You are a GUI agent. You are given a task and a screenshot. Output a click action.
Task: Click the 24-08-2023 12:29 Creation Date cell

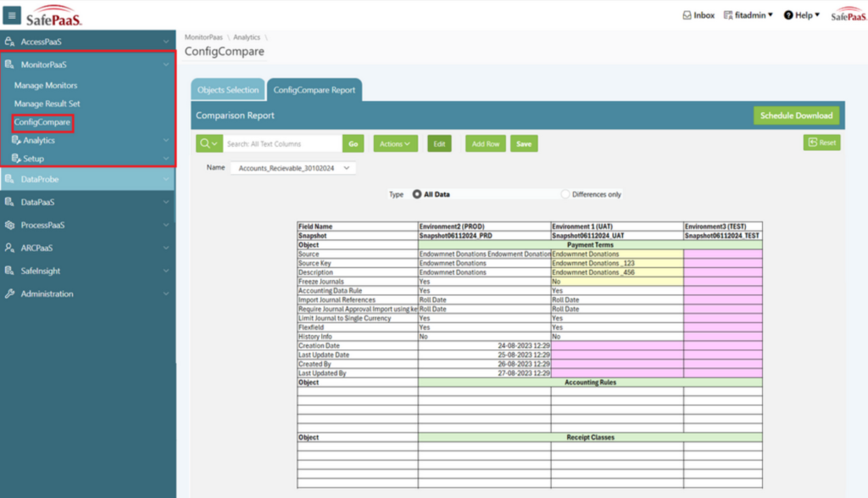click(x=484, y=345)
